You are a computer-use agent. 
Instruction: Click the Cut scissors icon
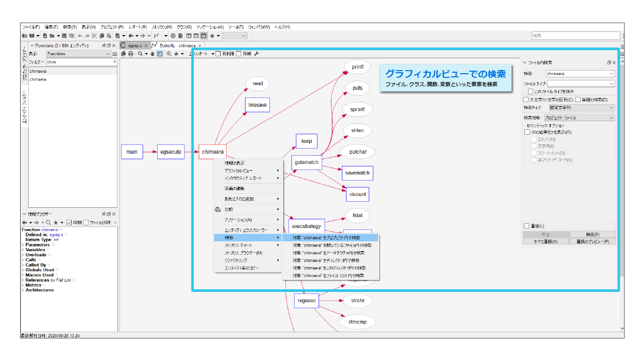click(x=94, y=36)
